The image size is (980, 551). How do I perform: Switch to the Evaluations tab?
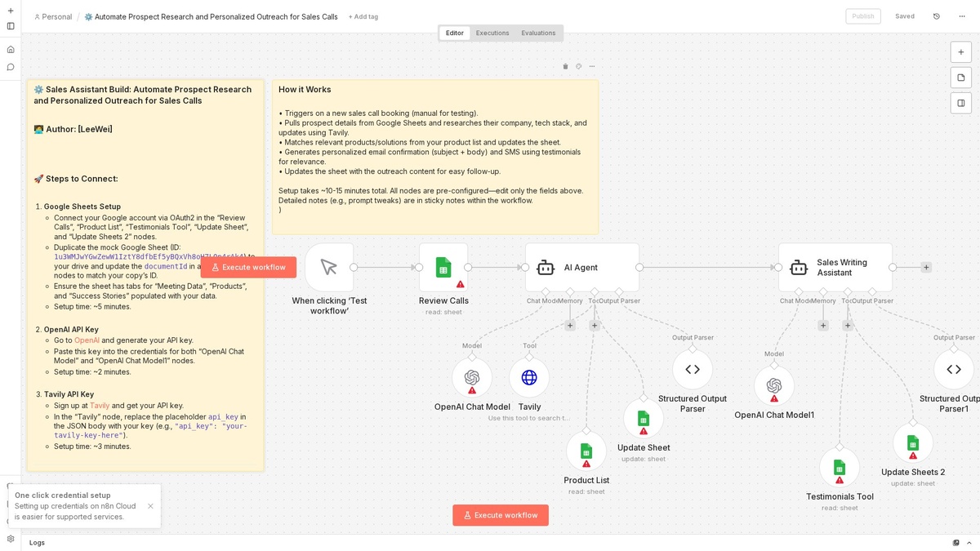pyautogui.click(x=539, y=33)
